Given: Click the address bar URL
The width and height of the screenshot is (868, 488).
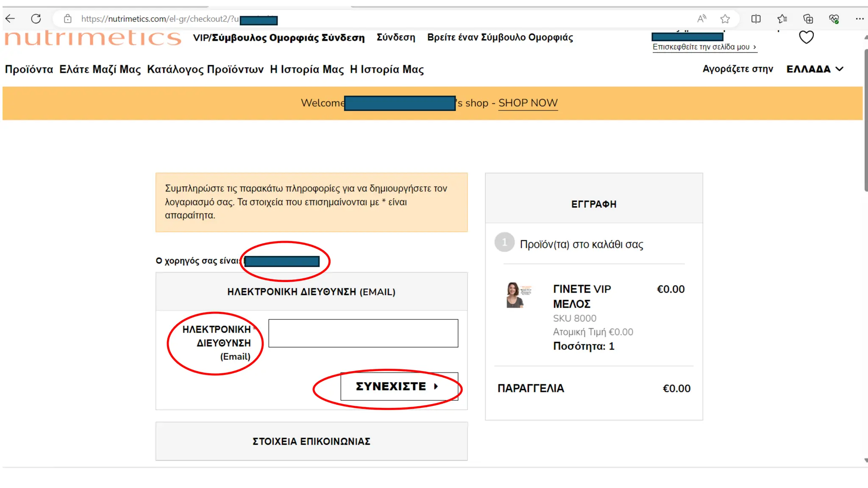Looking at the screenshot, I should 160,19.
